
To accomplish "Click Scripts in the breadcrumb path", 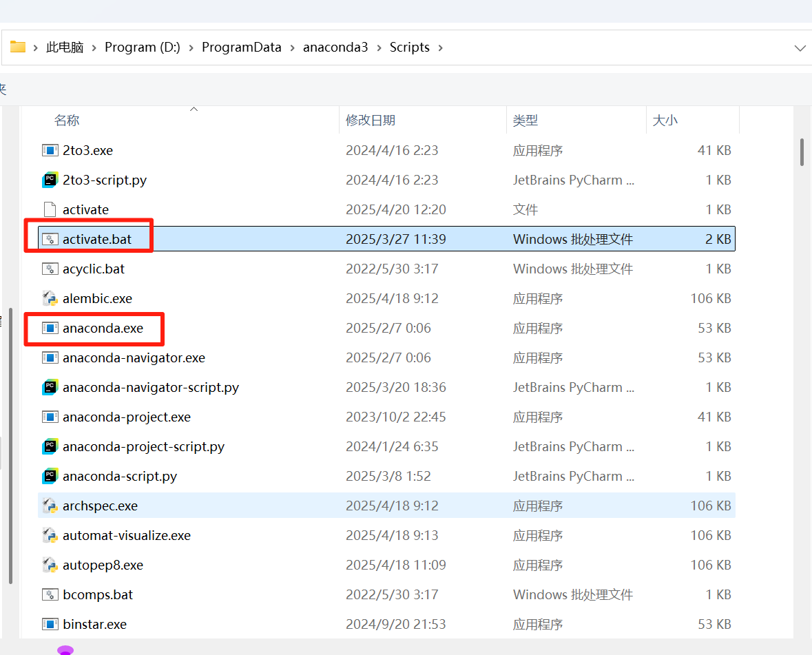I will click(x=410, y=47).
